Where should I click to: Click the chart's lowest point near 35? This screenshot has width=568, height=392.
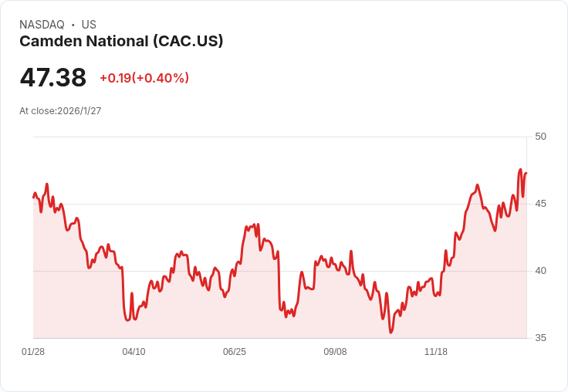(x=390, y=332)
